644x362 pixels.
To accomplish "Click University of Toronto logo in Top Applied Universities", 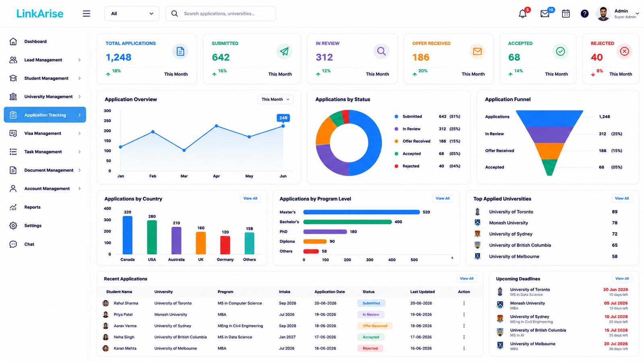I will (x=477, y=212).
